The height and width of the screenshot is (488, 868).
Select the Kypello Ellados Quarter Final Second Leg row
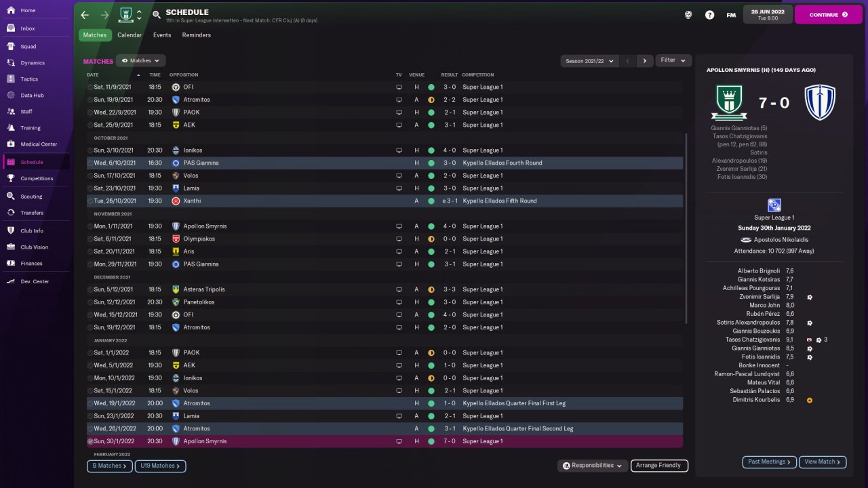click(x=384, y=428)
